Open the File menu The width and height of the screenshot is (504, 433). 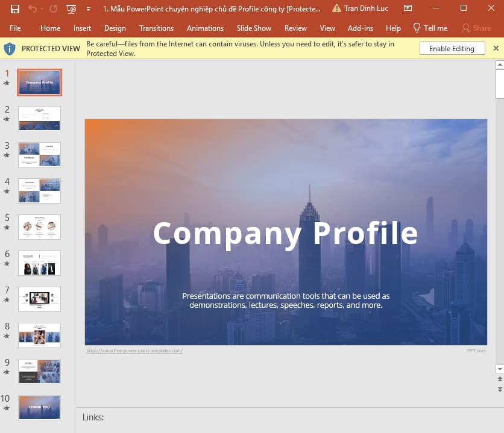click(15, 28)
